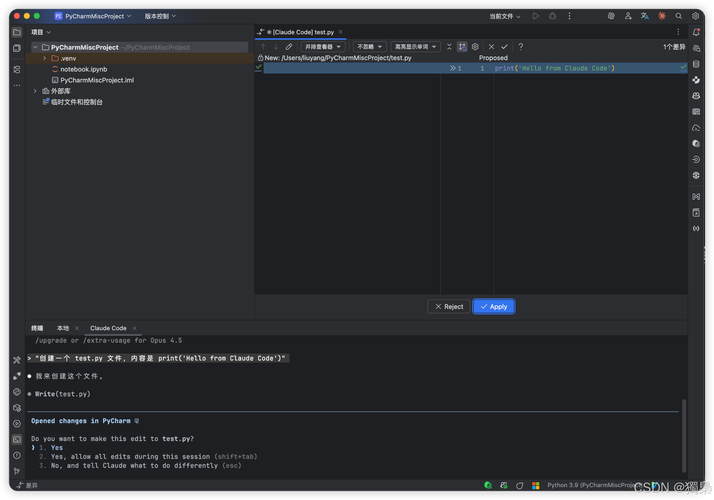
Task: Open diff help question mark icon
Action: point(520,46)
